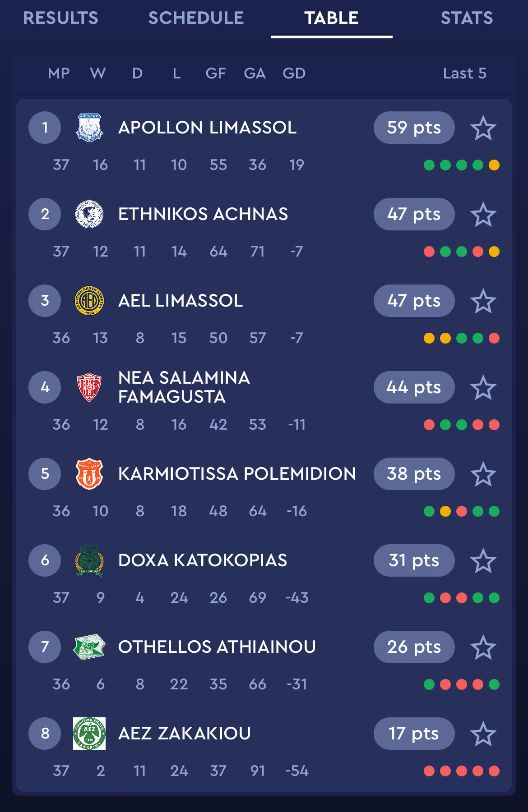Tap Apollon Limassol's orange draw dot
Viewport: 528px width, 812px height.
(494, 165)
